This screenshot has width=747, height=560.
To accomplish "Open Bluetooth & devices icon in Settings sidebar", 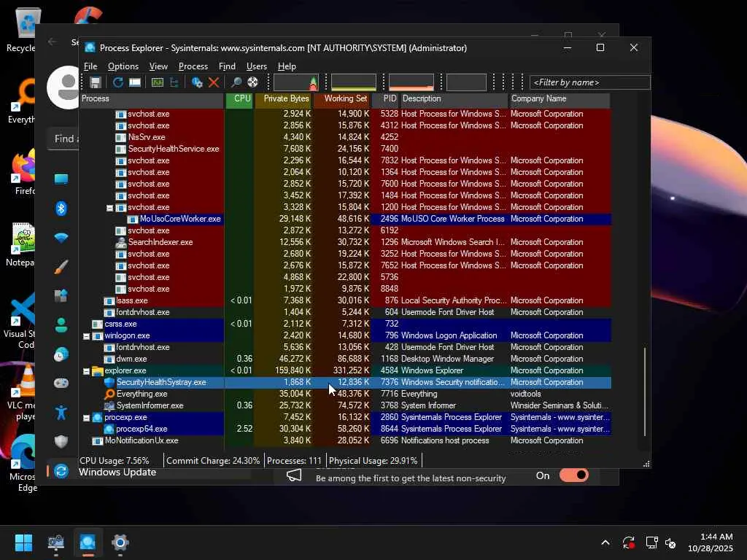I will (61, 209).
